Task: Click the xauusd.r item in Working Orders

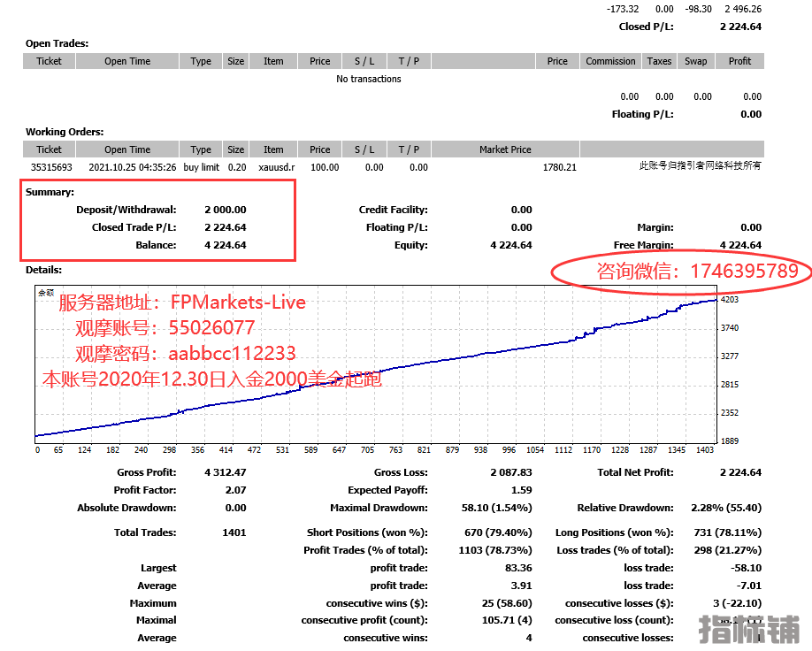Action: (x=273, y=167)
